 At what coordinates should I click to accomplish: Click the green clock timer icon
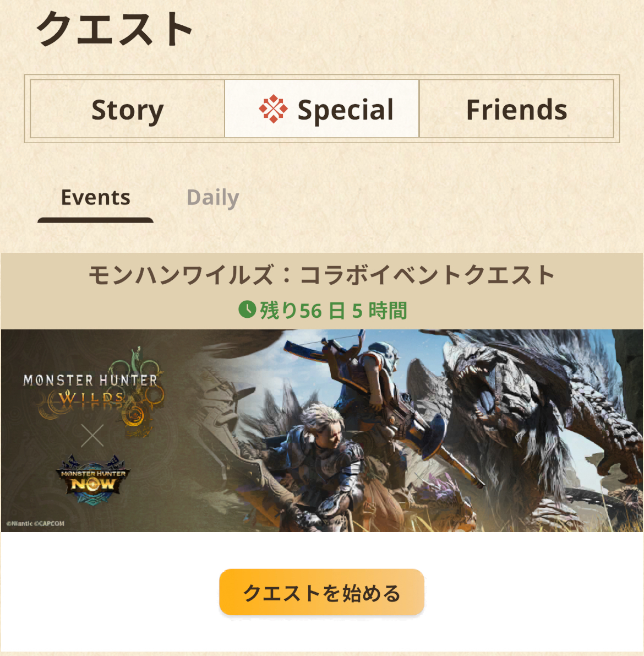pyautogui.click(x=247, y=310)
